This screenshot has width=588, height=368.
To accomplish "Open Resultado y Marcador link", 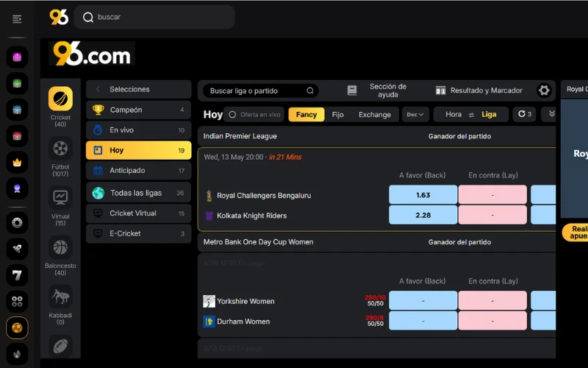I will (x=486, y=91).
